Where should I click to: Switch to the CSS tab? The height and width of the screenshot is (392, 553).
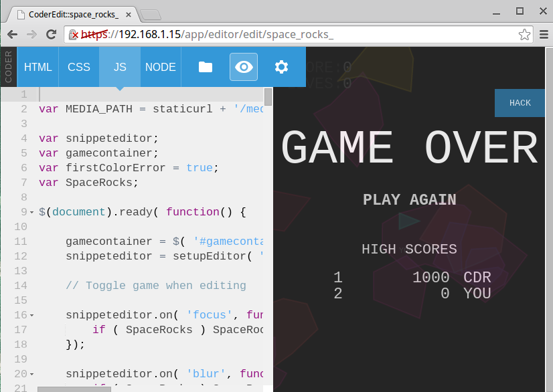coord(78,67)
